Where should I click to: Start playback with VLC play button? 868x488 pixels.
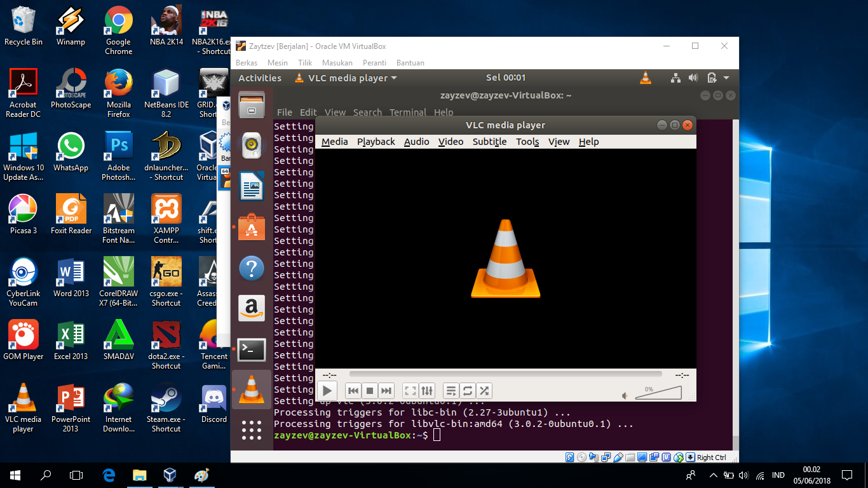pos(327,391)
